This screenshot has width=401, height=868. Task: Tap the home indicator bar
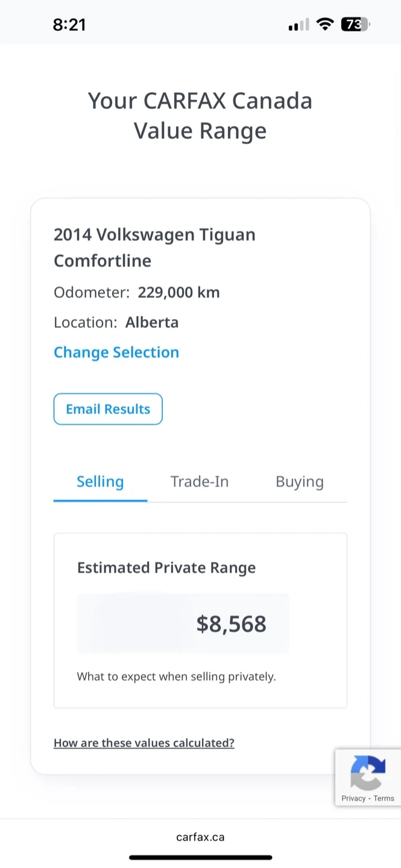(x=200, y=857)
